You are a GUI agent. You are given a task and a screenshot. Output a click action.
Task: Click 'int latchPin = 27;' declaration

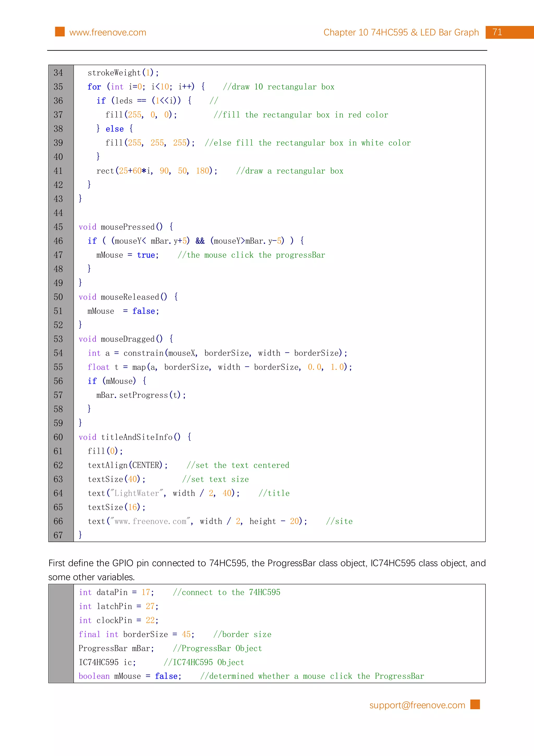click(x=118, y=607)
